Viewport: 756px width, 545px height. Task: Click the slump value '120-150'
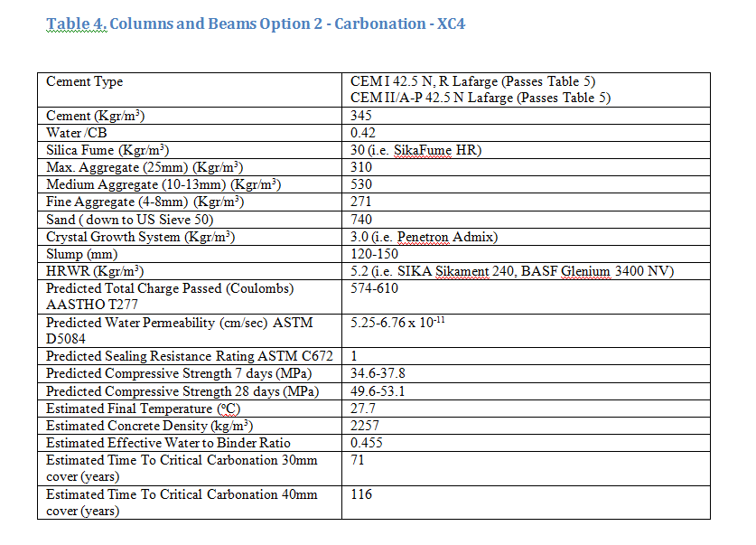tap(374, 254)
